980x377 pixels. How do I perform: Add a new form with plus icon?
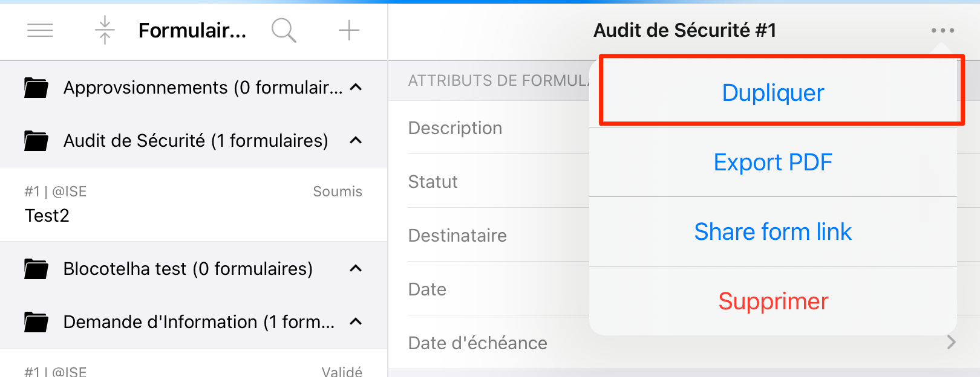point(349,30)
